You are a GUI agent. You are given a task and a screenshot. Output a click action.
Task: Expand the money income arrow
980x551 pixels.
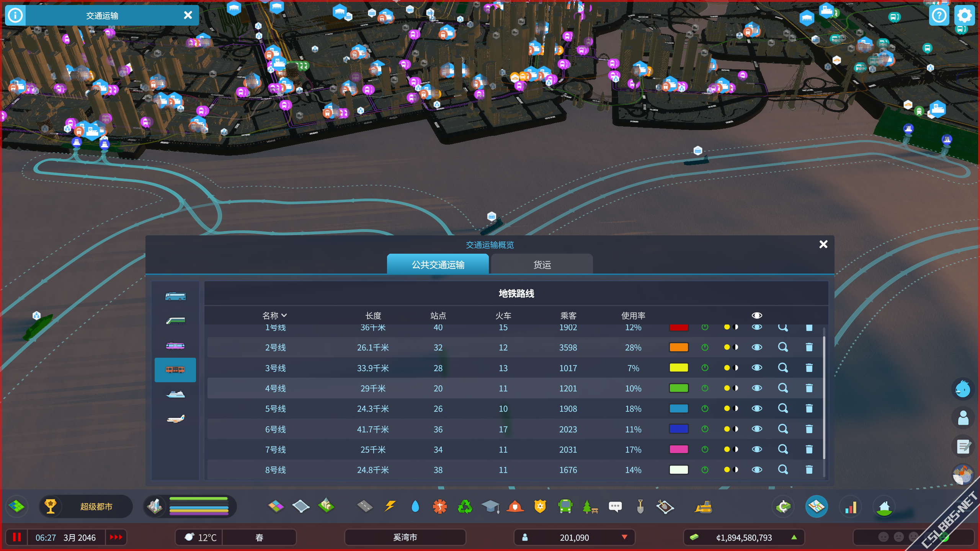794,537
